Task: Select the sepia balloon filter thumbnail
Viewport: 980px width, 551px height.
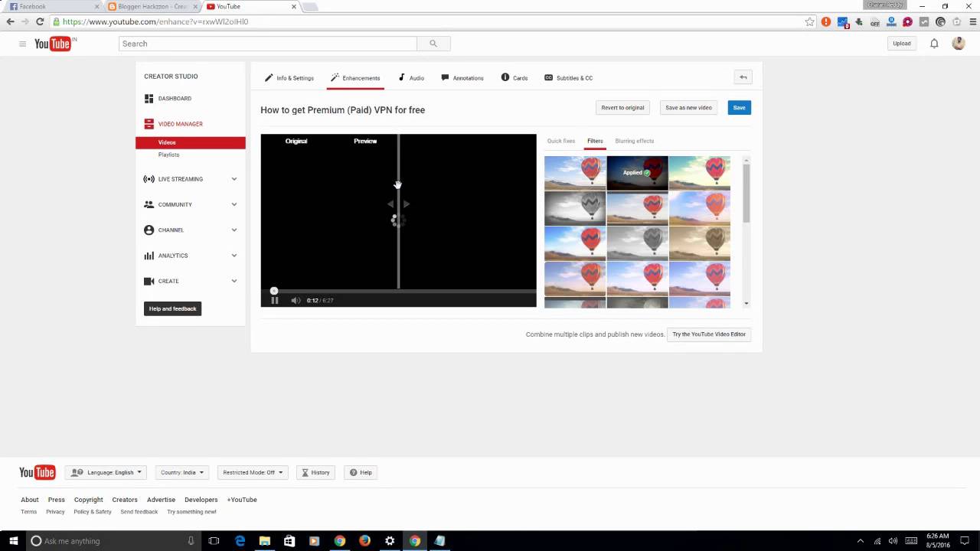Action: pyautogui.click(x=699, y=243)
